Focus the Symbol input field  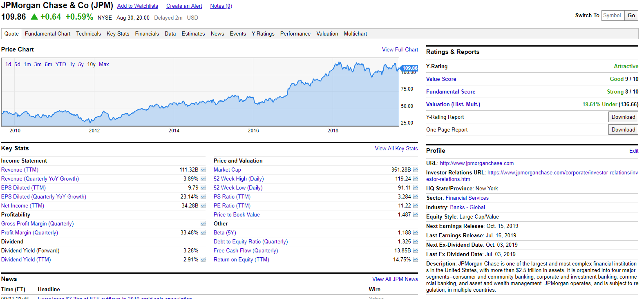click(613, 16)
